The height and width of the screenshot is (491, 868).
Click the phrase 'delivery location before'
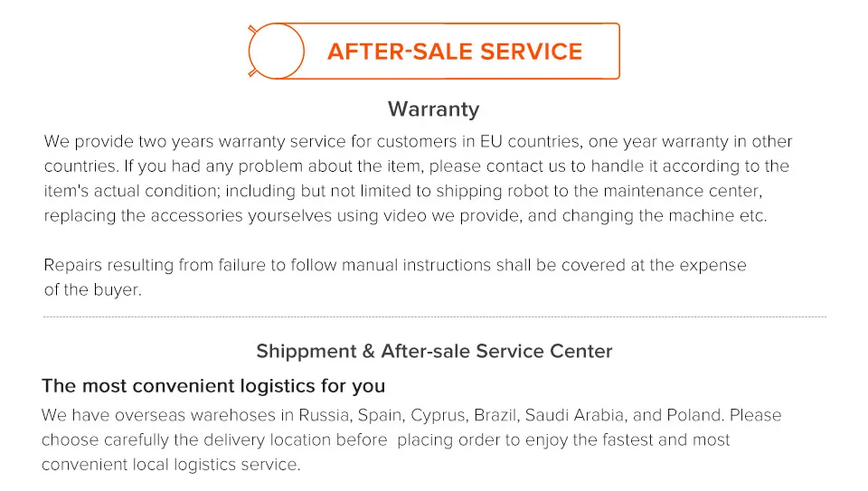click(296, 440)
